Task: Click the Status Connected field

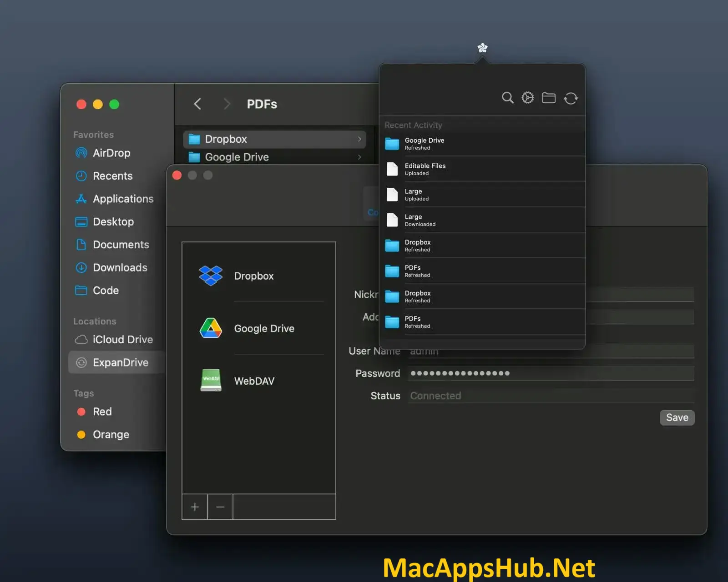Action: 551,396
